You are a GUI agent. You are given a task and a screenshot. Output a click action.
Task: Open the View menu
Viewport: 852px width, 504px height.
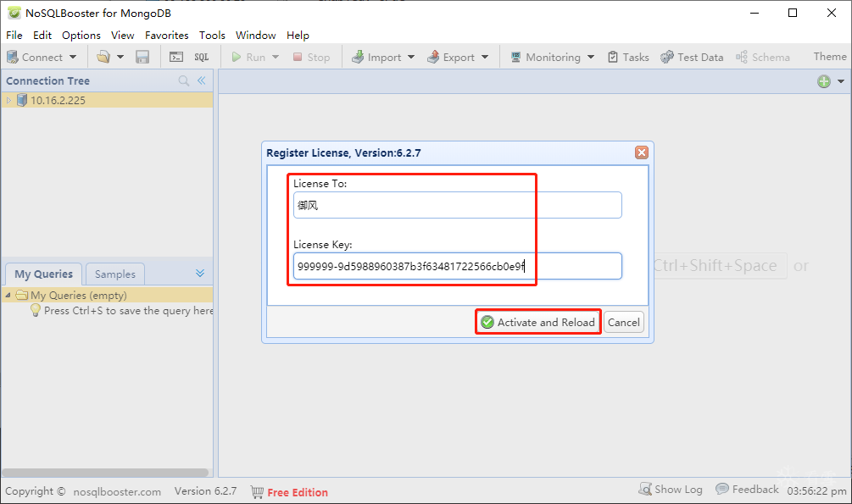[123, 36]
